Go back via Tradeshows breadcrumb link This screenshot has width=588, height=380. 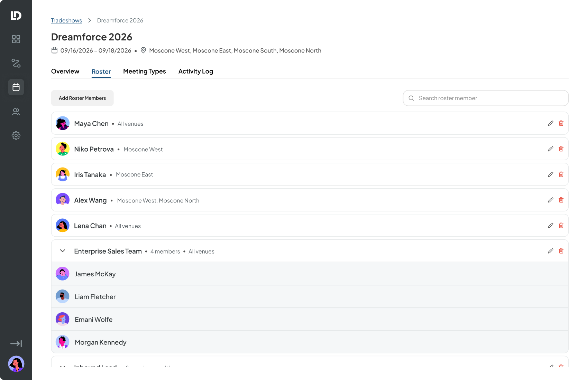tap(66, 20)
